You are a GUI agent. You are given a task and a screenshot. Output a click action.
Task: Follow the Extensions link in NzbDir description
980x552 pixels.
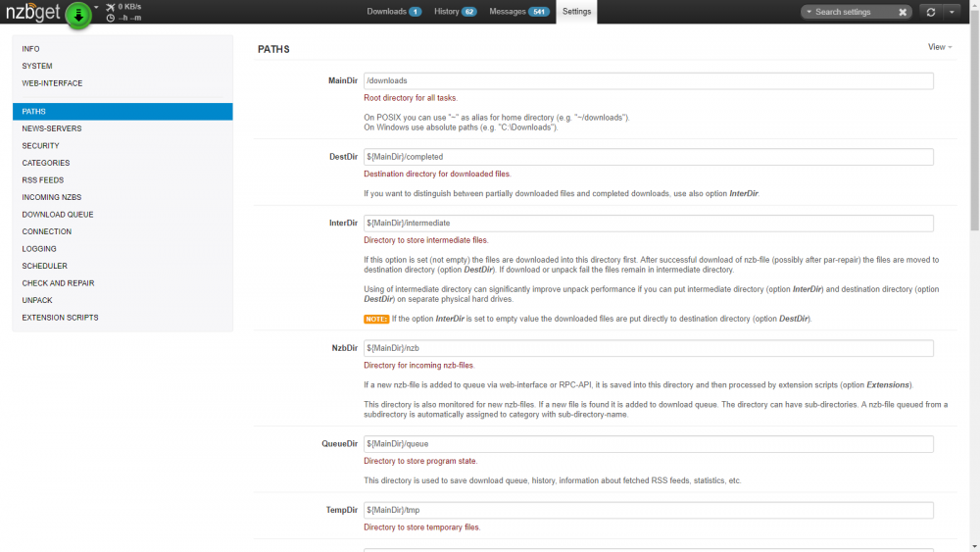click(x=888, y=385)
